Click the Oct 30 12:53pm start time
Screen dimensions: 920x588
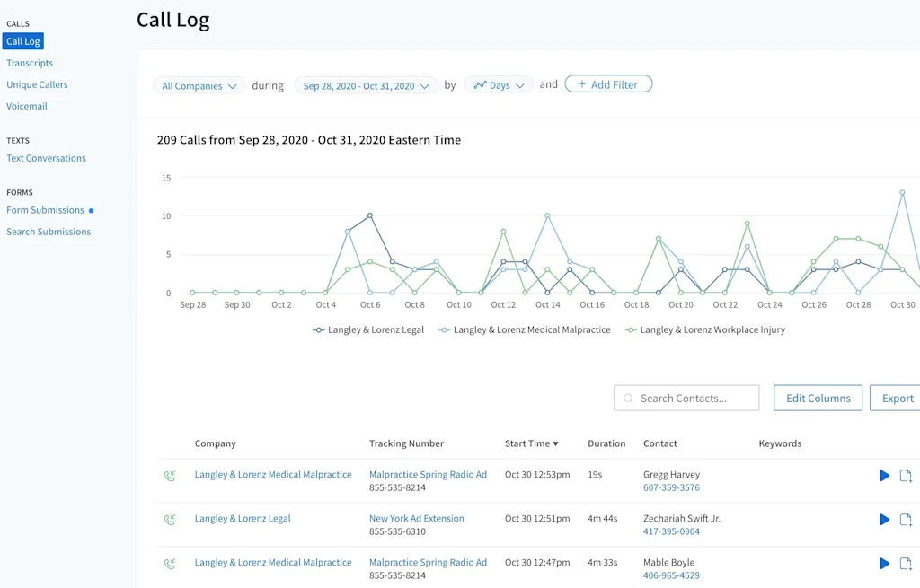[537, 475]
